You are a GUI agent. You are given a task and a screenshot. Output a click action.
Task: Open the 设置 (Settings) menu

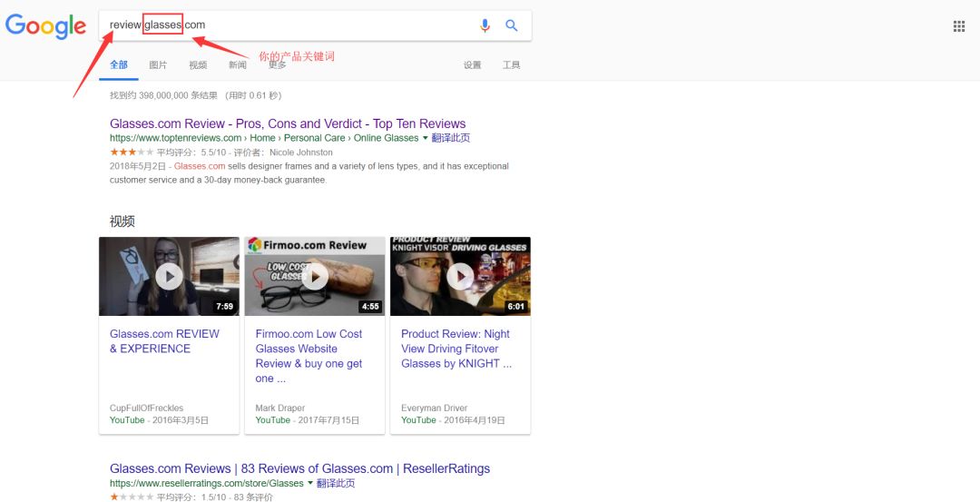point(472,65)
